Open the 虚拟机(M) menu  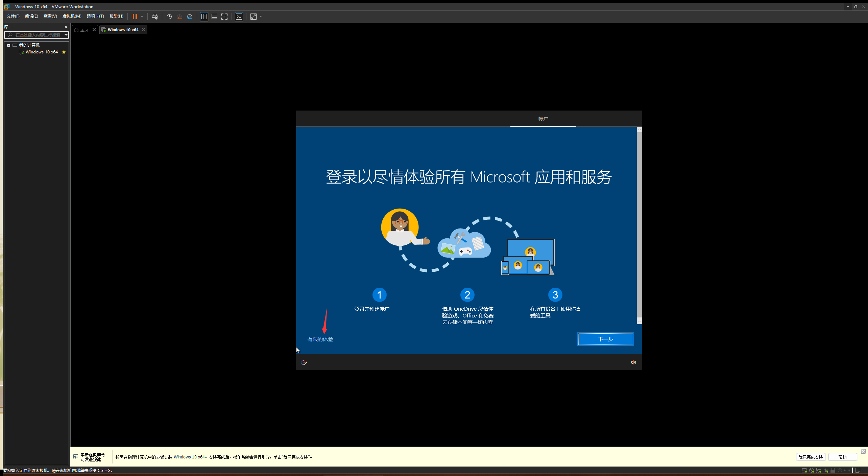point(72,16)
